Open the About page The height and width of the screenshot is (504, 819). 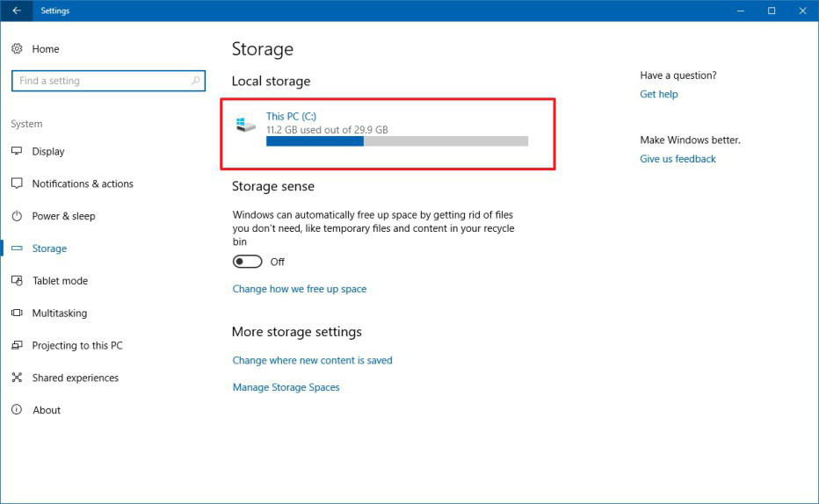click(47, 410)
